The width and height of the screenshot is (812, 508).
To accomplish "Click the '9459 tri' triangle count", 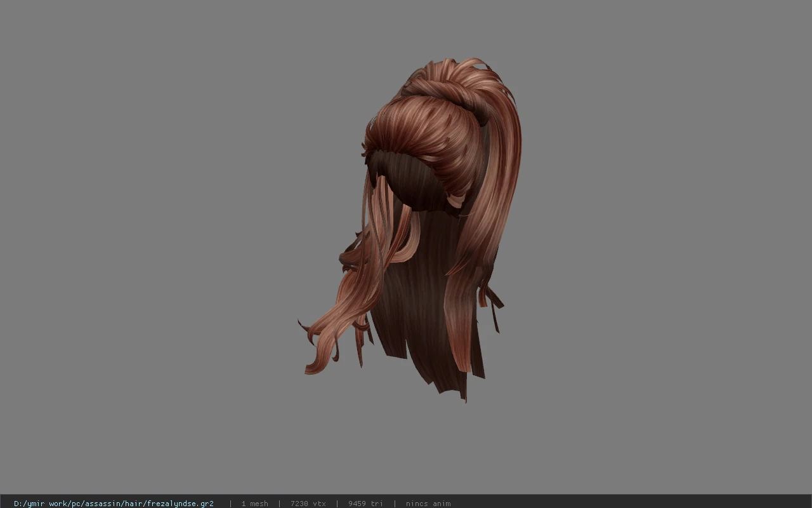I will point(365,504).
